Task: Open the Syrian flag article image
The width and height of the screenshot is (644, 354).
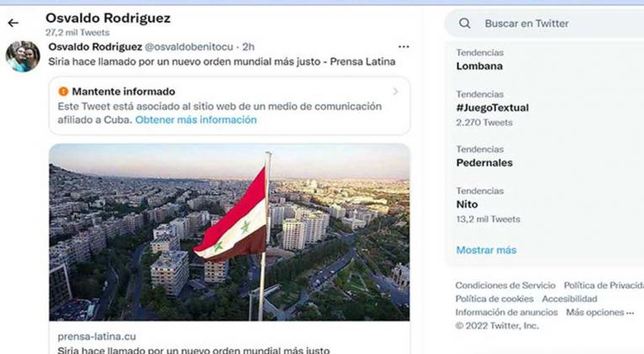Action: (230, 232)
